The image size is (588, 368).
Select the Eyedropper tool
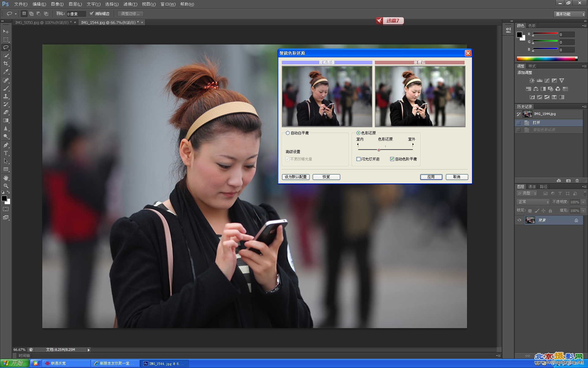[6, 71]
